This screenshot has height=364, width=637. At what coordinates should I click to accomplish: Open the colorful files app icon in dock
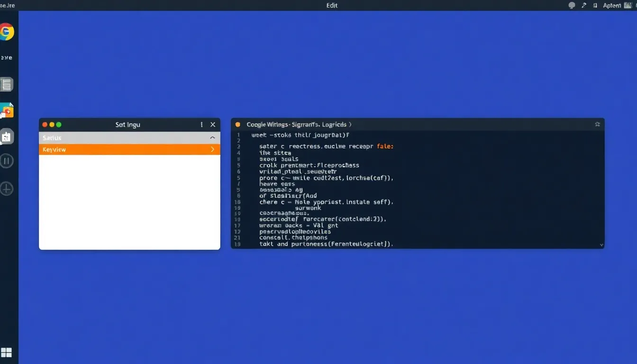tap(7, 110)
